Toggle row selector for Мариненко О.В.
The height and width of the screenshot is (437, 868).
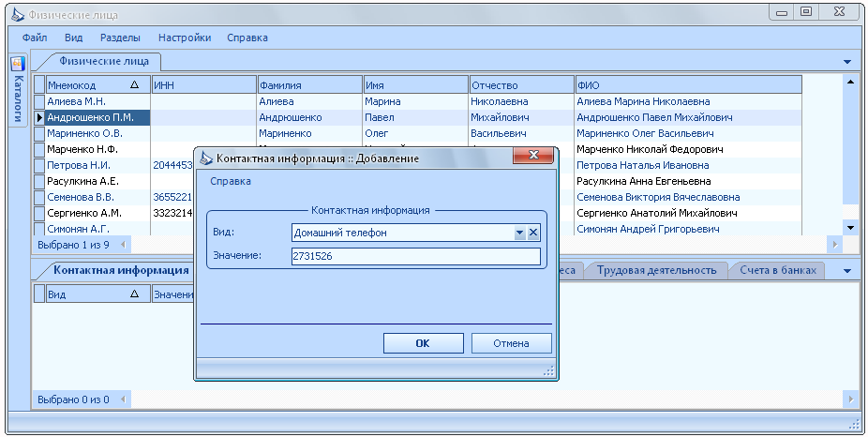click(x=39, y=133)
